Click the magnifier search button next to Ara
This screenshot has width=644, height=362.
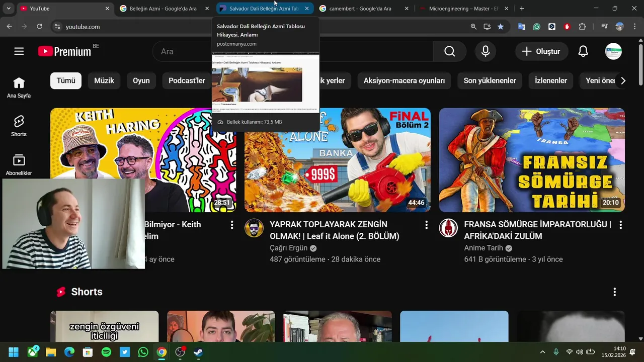(x=450, y=51)
